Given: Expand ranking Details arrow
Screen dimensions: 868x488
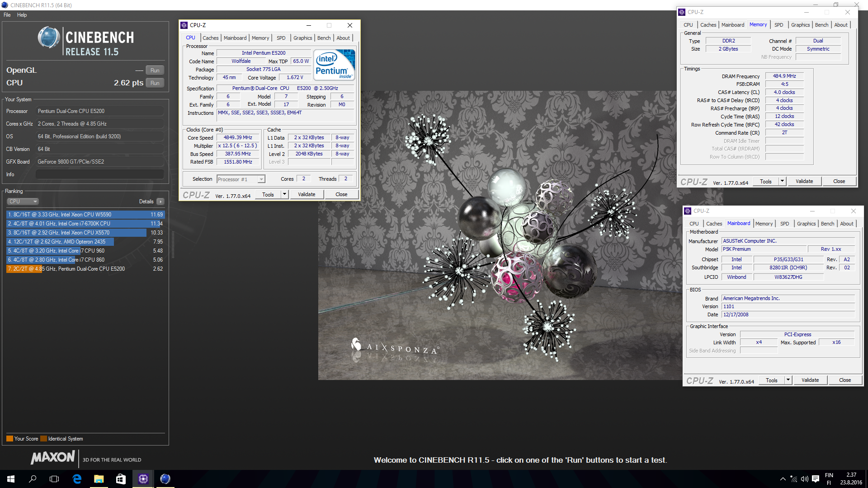Looking at the screenshot, I should [x=160, y=202].
